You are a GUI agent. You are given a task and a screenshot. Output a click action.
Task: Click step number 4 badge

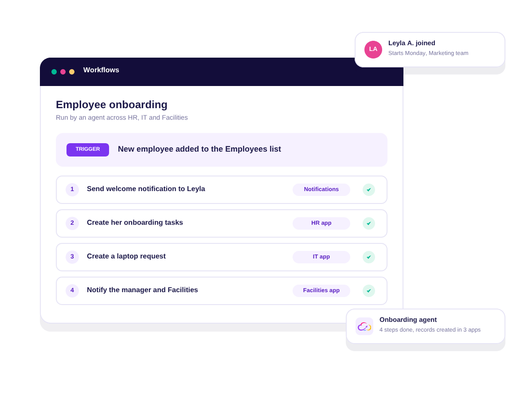click(72, 291)
